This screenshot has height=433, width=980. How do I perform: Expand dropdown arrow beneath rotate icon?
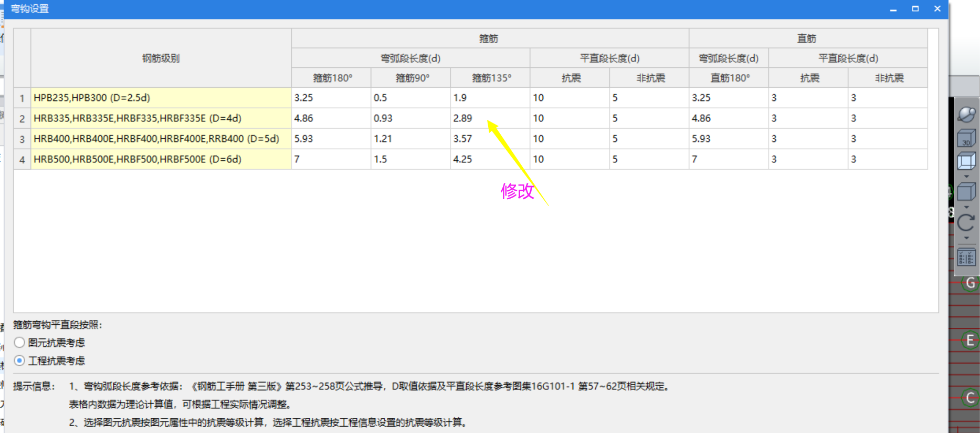[966, 239]
